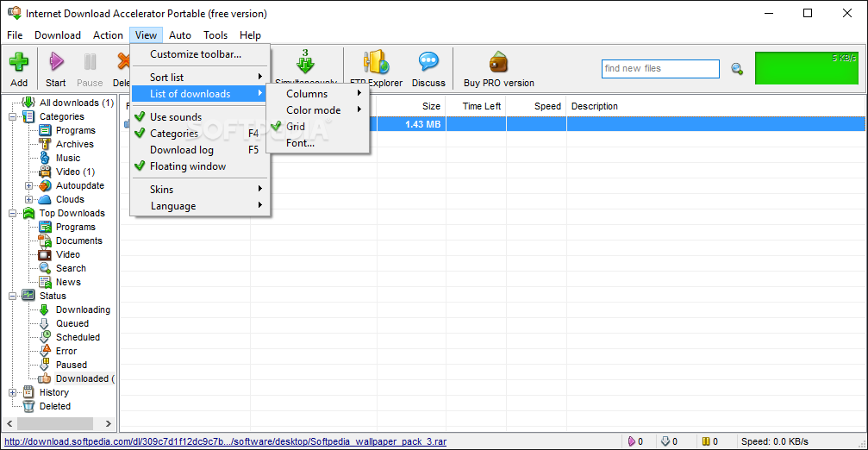The height and width of the screenshot is (450, 868).
Task: Expand the Clouds tree node
Action: pos(28,200)
